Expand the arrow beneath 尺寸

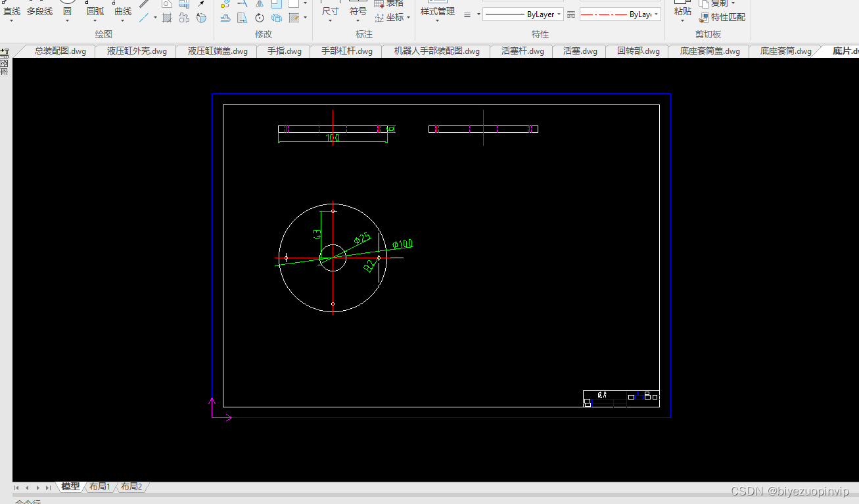point(330,21)
